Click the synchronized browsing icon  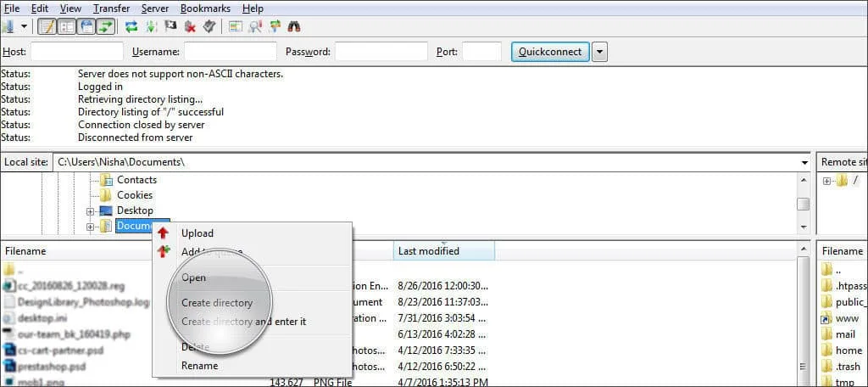pyautogui.click(x=275, y=26)
